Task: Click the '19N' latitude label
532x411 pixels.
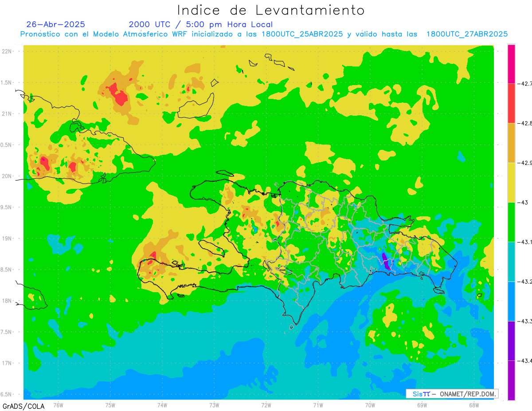Action: [x=8, y=239]
